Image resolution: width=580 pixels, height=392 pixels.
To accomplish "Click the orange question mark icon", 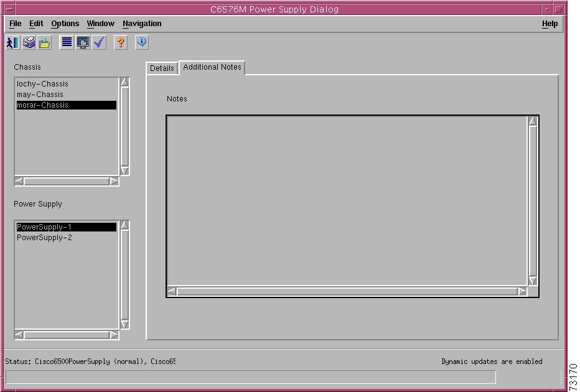I will tap(120, 42).
